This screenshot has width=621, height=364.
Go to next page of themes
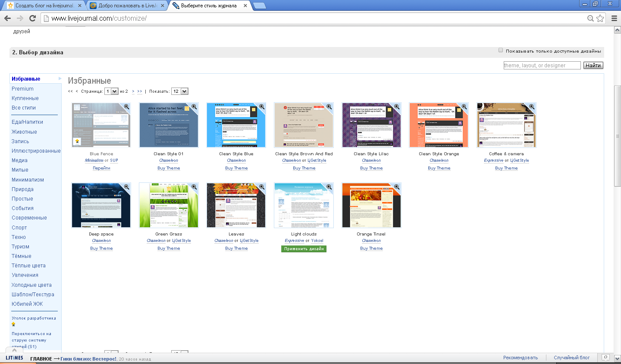pos(133,91)
